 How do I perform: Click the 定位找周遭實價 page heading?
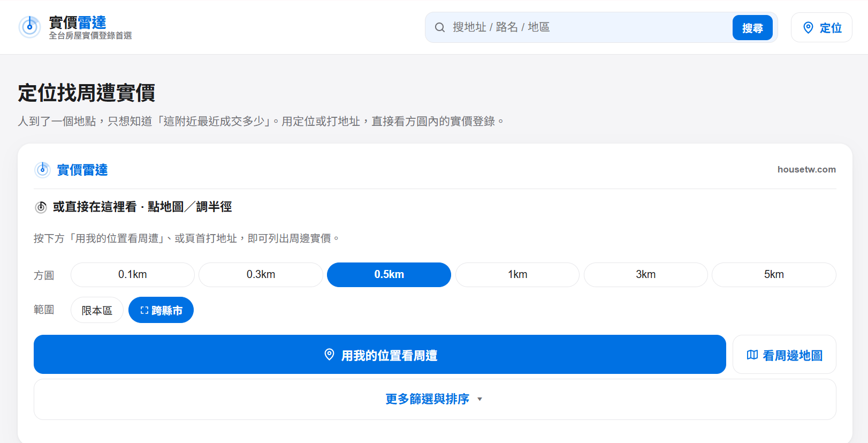coord(87,93)
